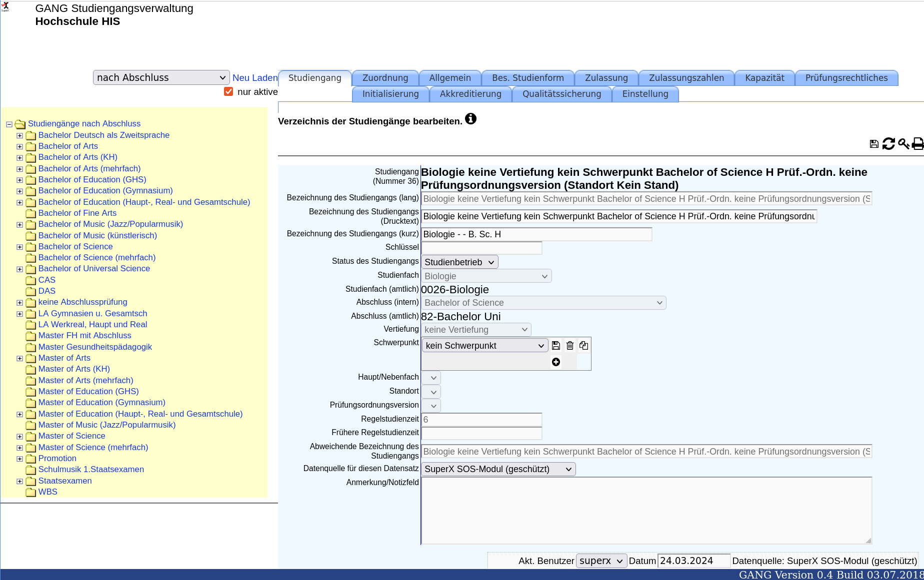This screenshot has width=924, height=580.
Task: Click the print icon in the toolbar
Action: (918, 144)
